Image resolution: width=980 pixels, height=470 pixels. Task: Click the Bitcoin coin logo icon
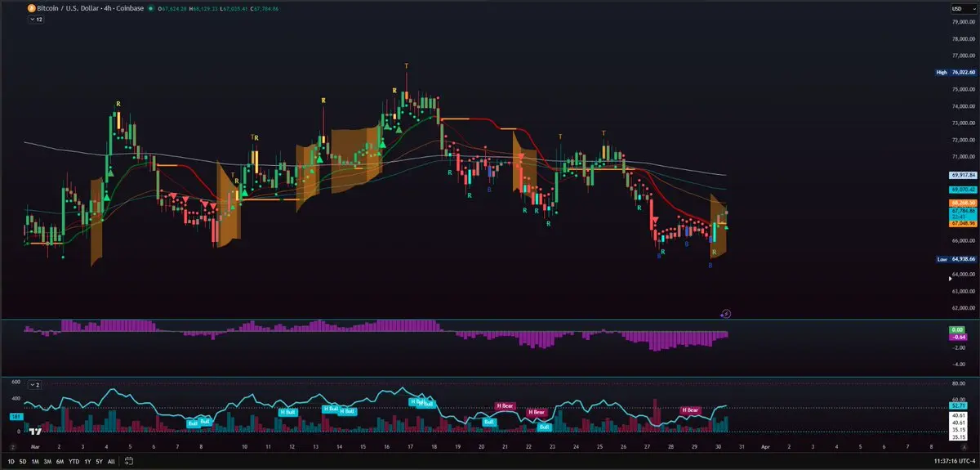[x=31, y=8]
